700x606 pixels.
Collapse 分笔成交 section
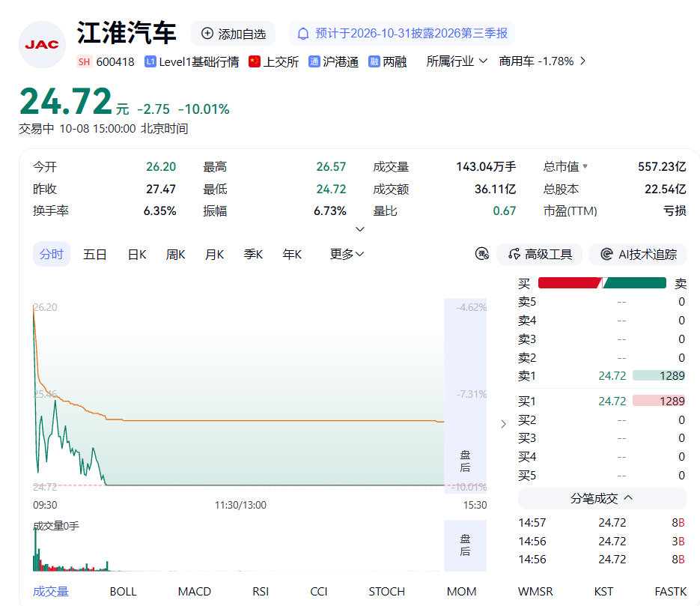point(602,498)
